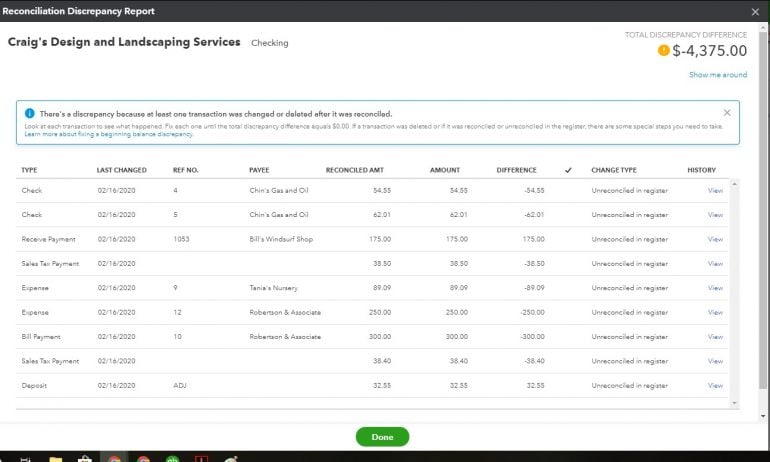View history for Tania's Nursery expense
This screenshot has width=770, height=462.
[x=715, y=288]
